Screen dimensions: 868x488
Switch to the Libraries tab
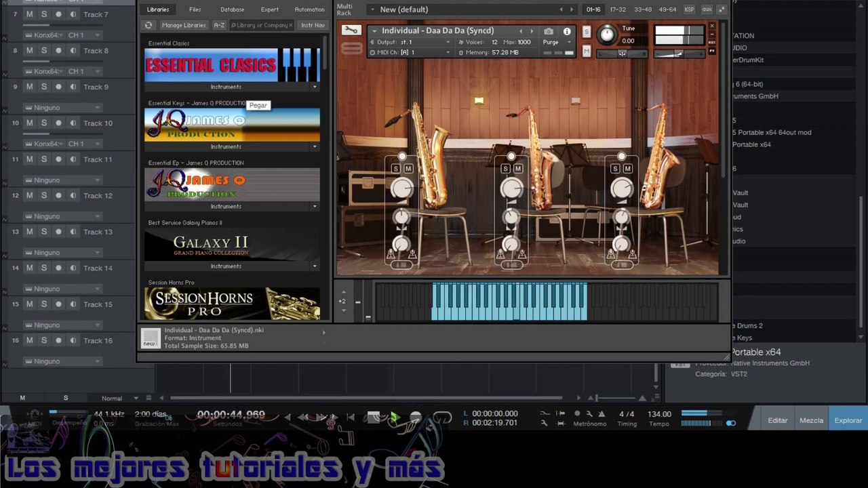(x=158, y=9)
